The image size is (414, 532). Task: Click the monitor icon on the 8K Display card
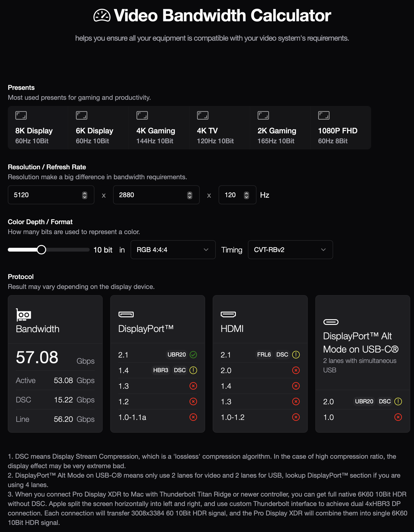(x=21, y=115)
